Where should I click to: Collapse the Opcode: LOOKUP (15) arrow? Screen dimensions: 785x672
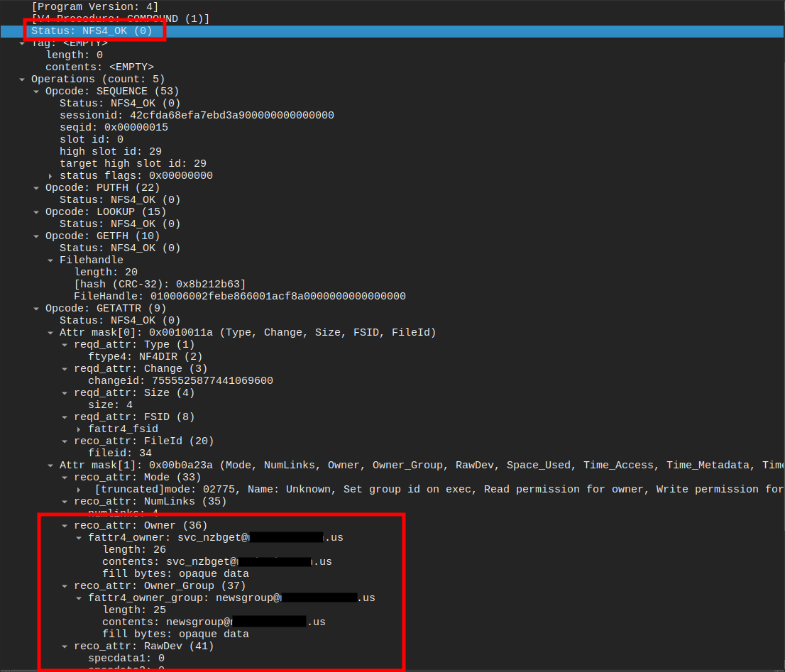click(37, 212)
